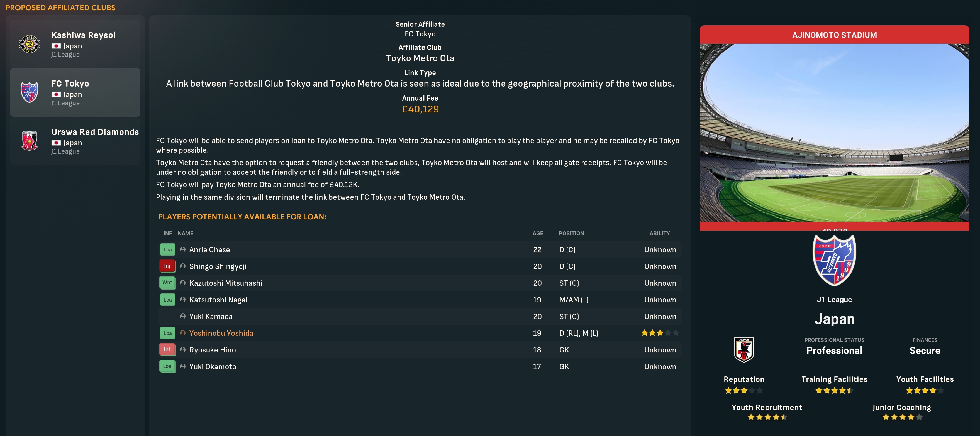Select the Urawa Red Diamonds proposal entry

[75, 141]
